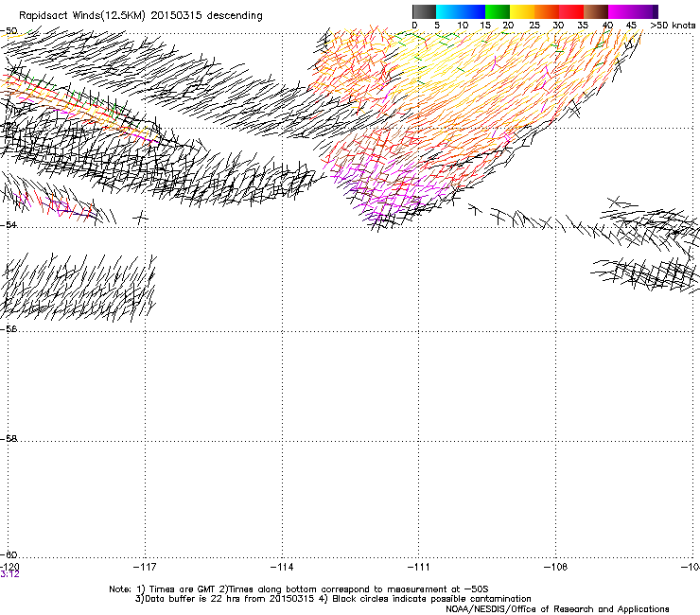Click the '30' label under the color bar

click(558, 26)
